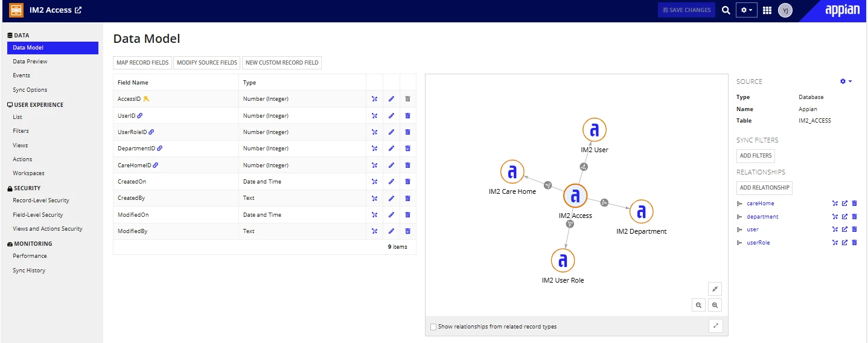The height and width of the screenshot is (343, 868).
Task: Edit the UserID field
Action: point(391,115)
